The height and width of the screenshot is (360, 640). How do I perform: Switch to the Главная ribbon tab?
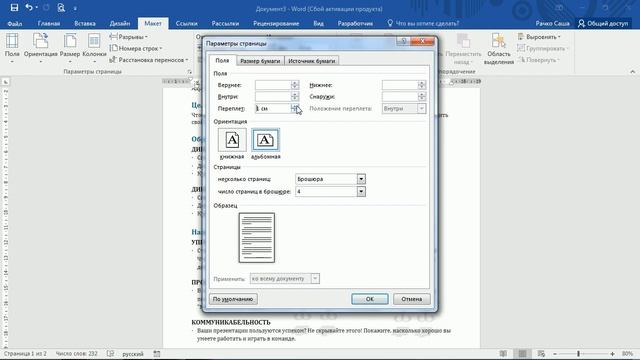click(x=49, y=23)
